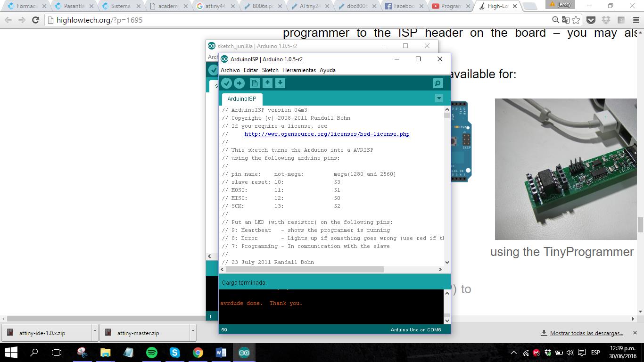This screenshot has height=362, width=644.
Task: Create a new sketch with the New icon
Action: click(x=255, y=83)
